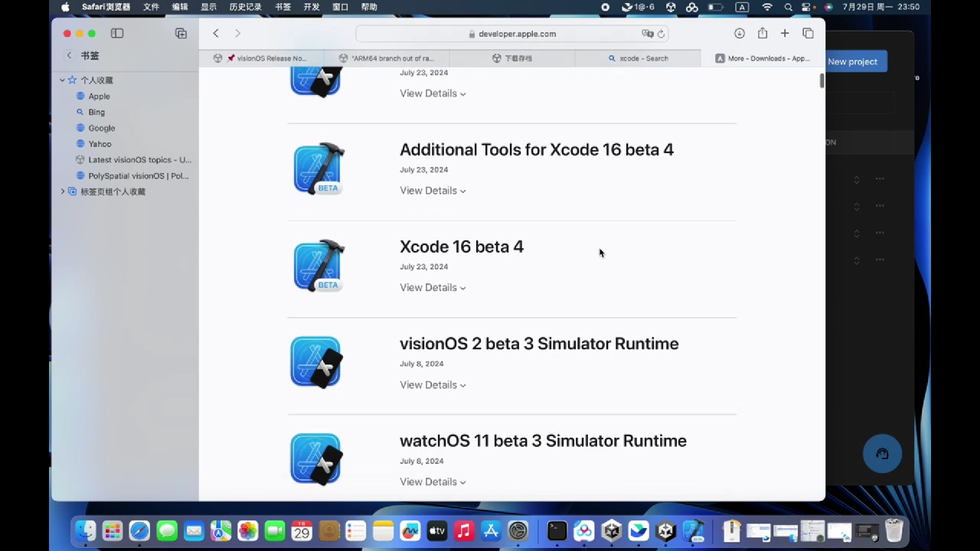
Task: Open Maps from the Dock
Action: [220, 530]
